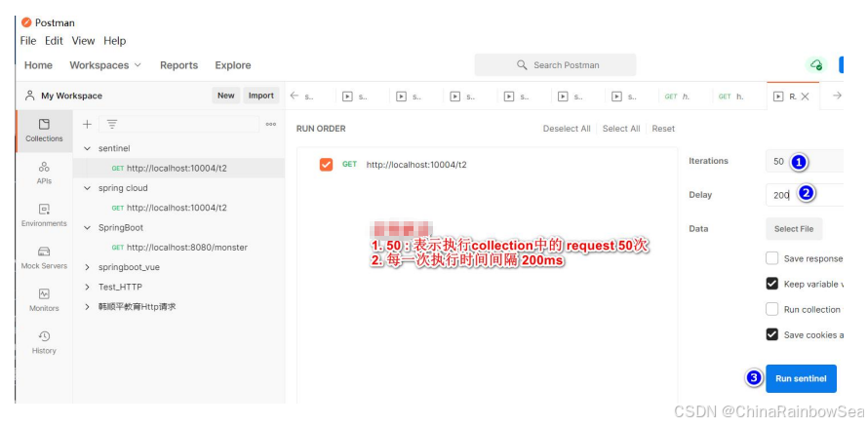Open the Collections sidebar panel
The width and height of the screenshot is (868, 426).
pyautogui.click(x=44, y=131)
